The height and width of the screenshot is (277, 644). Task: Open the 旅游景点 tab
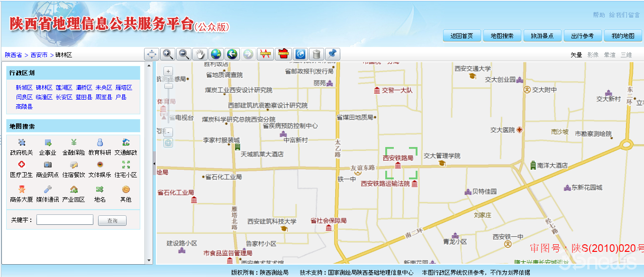point(542,36)
